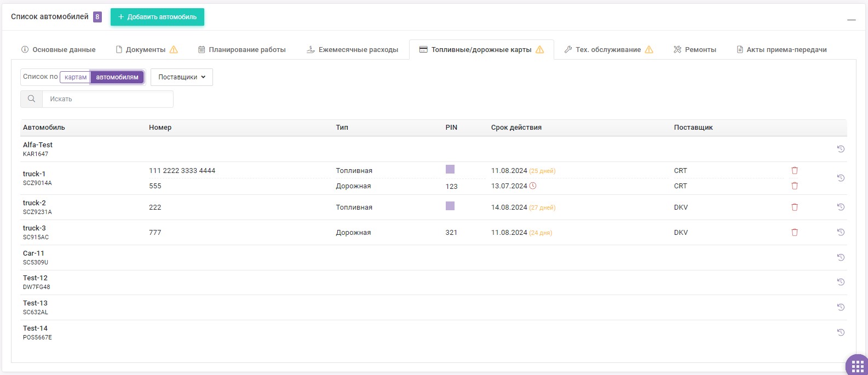Open the purple apps grid button
This screenshot has width=868, height=375.
pos(857,365)
